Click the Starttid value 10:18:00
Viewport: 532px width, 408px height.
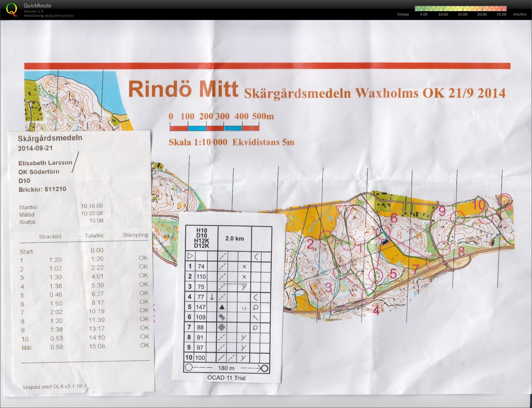pos(92,206)
